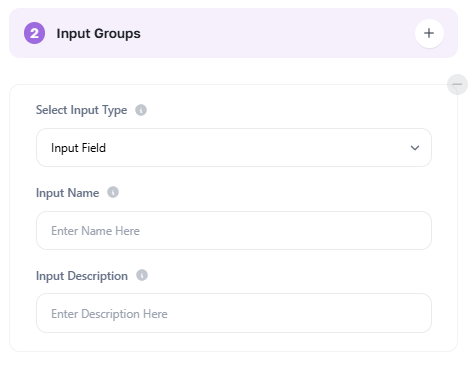View the Input Description info icon
The height and width of the screenshot is (366, 473).
click(142, 275)
